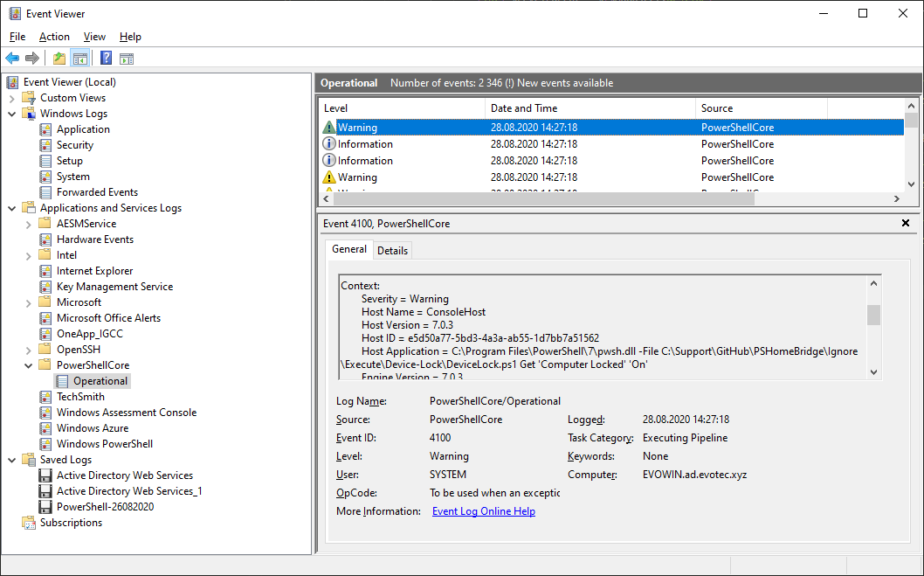This screenshot has width=924, height=576.
Task: Click the Back arrow toolbar icon
Action: [x=12, y=59]
